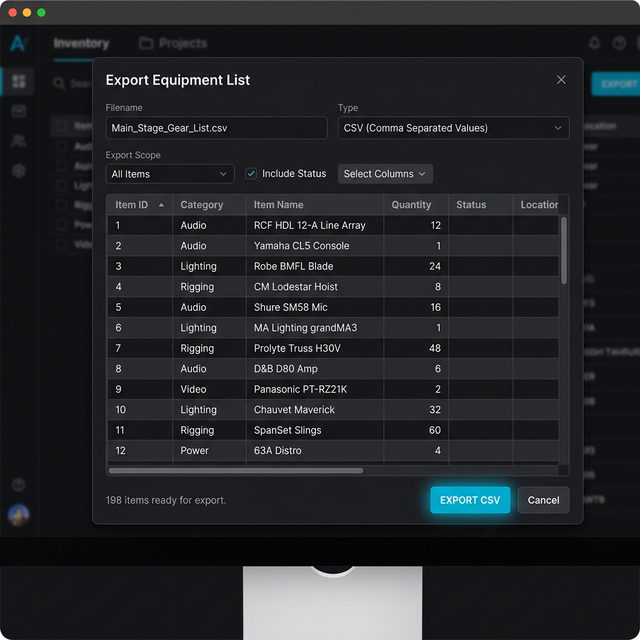The width and height of the screenshot is (640, 640).
Task: Select the D&B D80 Amp cell
Action: click(x=314, y=369)
